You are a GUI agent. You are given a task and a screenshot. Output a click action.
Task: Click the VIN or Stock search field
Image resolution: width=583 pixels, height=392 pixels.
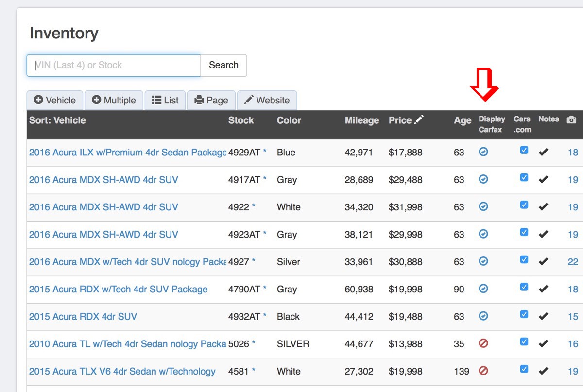[x=114, y=66]
